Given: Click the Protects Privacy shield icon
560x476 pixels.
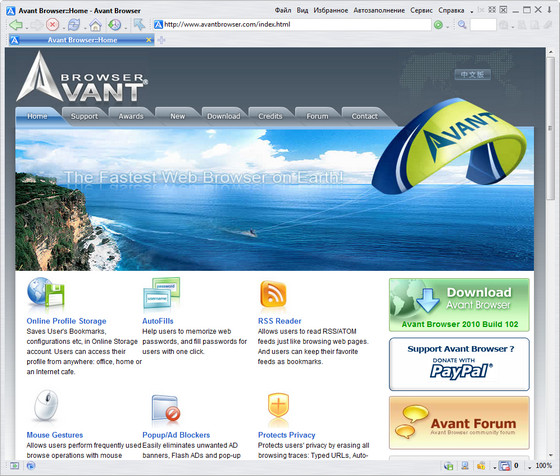Looking at the screenshot, I should (278, 405).
